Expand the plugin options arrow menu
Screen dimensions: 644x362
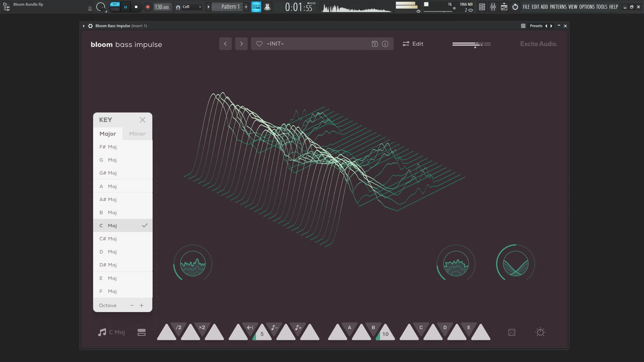coord(84,26)
